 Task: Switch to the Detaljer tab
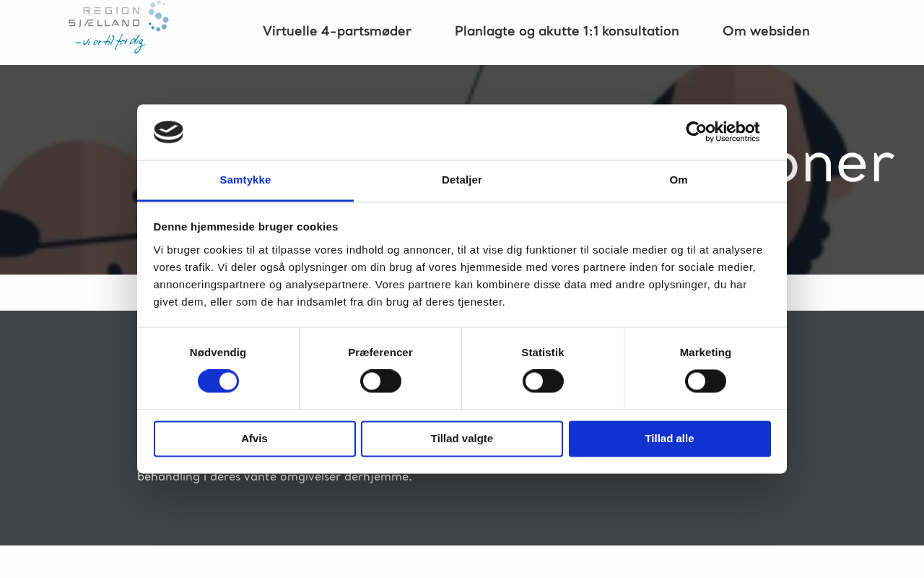click(x=462, y=180)
